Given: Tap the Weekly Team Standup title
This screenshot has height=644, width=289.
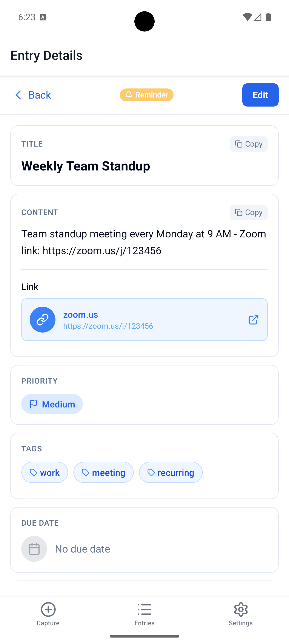Looking at the screenshot, I should pyautogui.click(x=86, y=166).
